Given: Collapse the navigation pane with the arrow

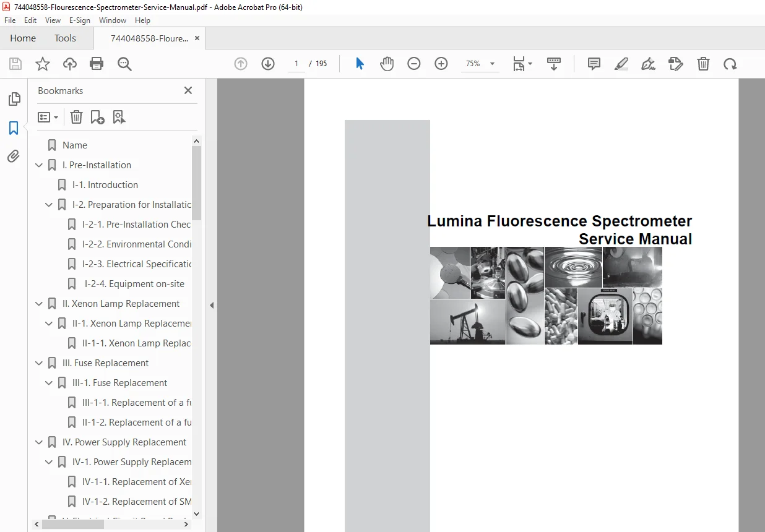Looking at the screenshot, I should (211, 305).
